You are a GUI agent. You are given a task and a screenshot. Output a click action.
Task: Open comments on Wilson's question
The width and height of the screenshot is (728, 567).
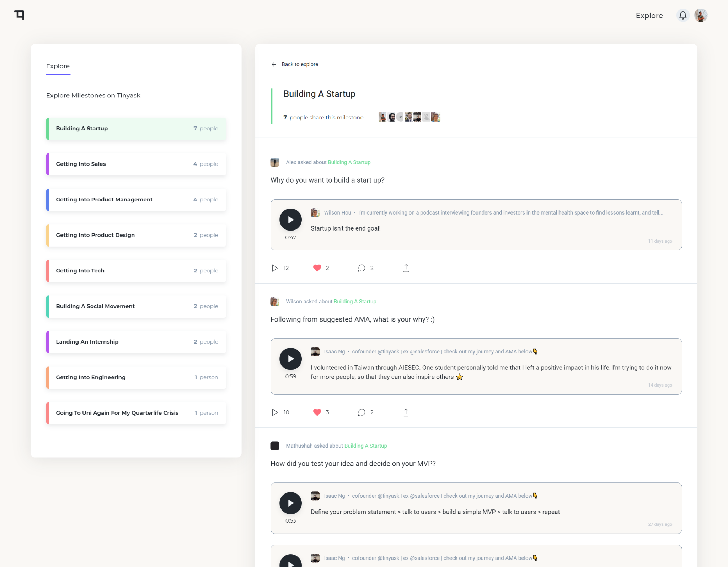click(362, 412)
